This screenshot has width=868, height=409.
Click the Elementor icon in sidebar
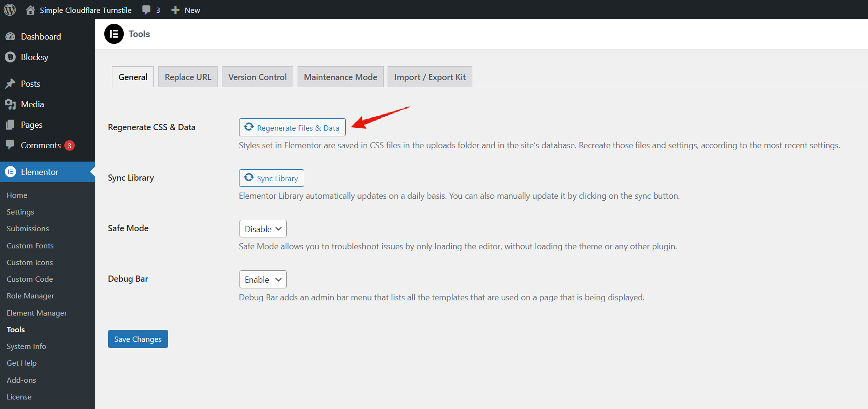pyautogui.click(x=10, y=172)
